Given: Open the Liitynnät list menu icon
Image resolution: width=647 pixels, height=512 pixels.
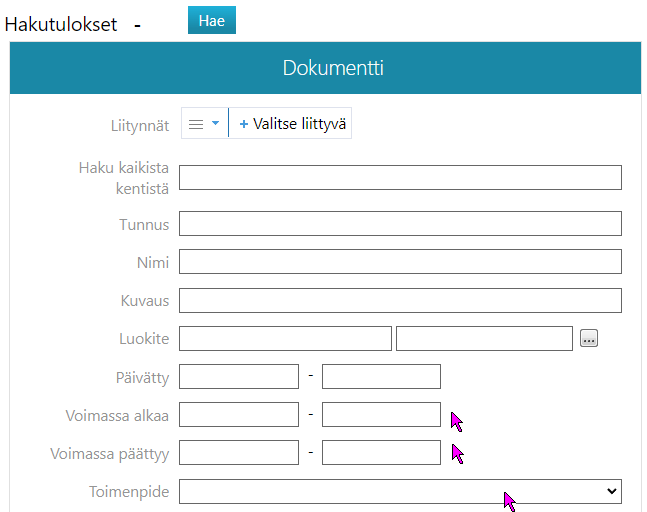Looking at the screenshot, I should [204, 124].
